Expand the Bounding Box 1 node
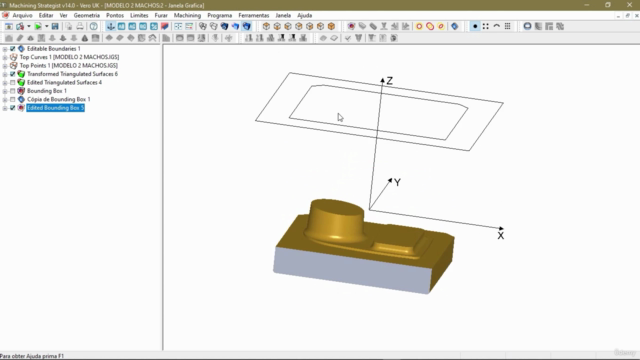 tap(5, 91)
